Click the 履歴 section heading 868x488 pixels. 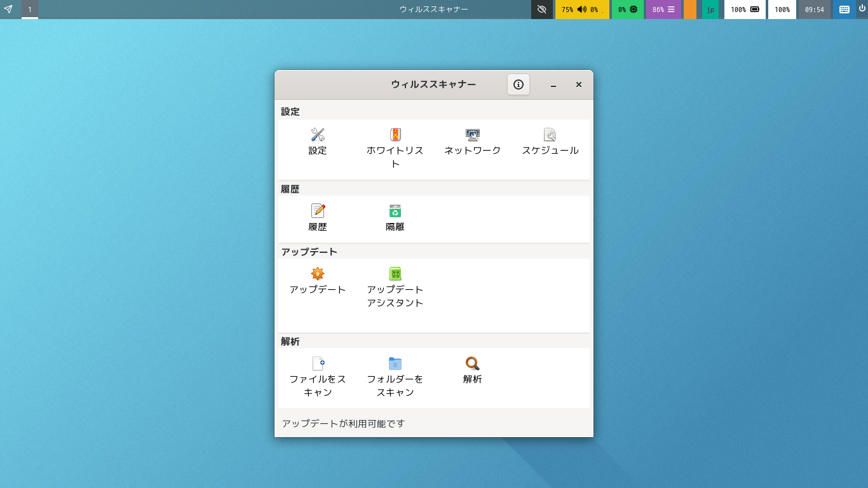(x=290, y=189)
